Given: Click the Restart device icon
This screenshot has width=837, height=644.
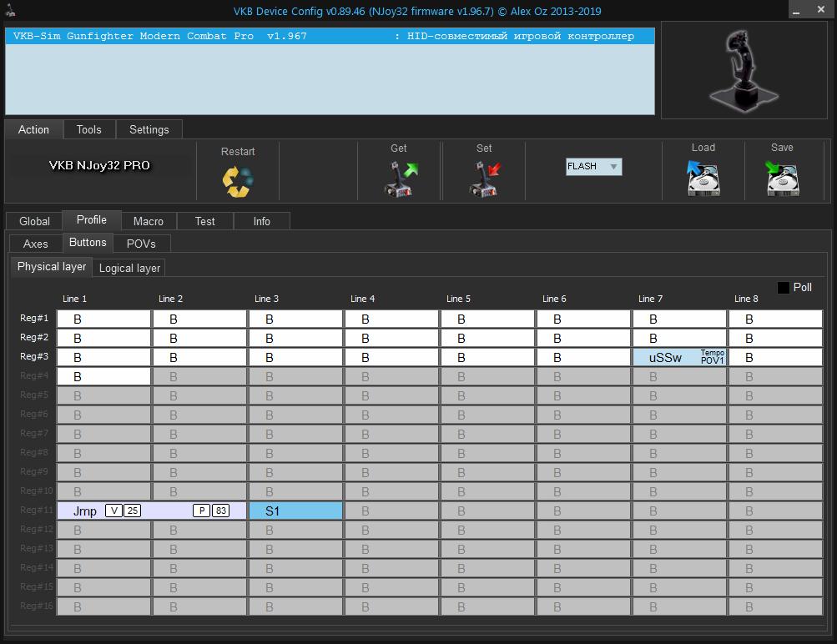Looking at the screenshot, I should (238, 181).
